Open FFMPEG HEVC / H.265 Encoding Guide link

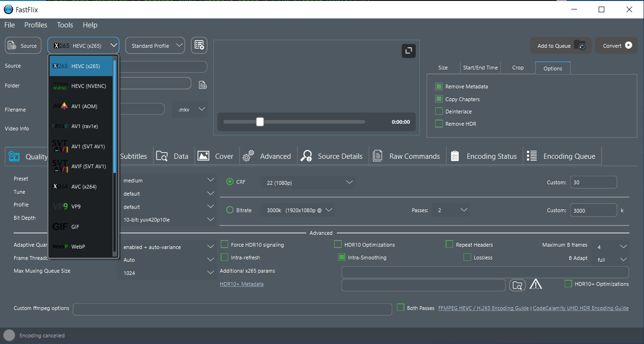tap(483, 308)
